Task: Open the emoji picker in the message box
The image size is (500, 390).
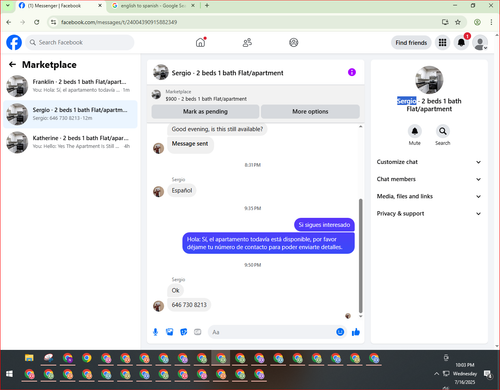Action: tap(340, 332)
